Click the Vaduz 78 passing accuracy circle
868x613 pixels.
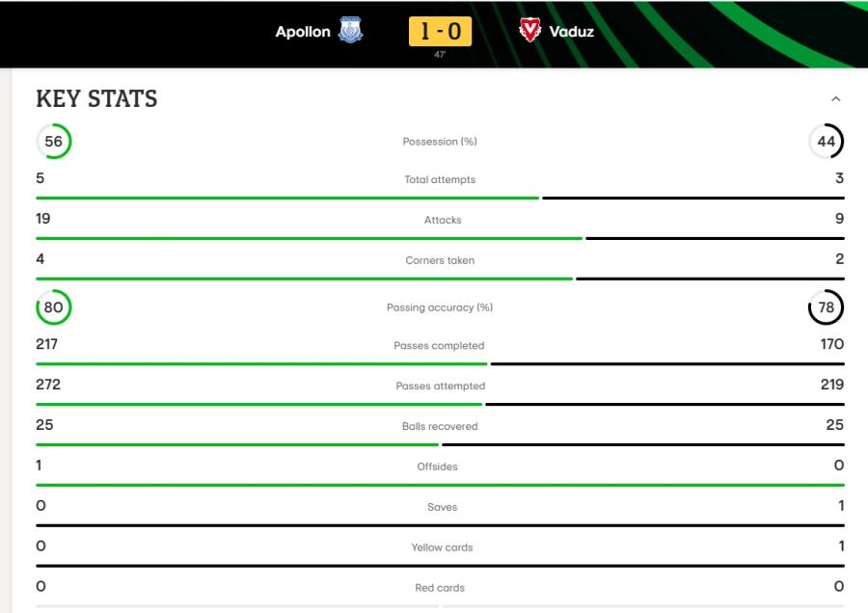point(826,307)
